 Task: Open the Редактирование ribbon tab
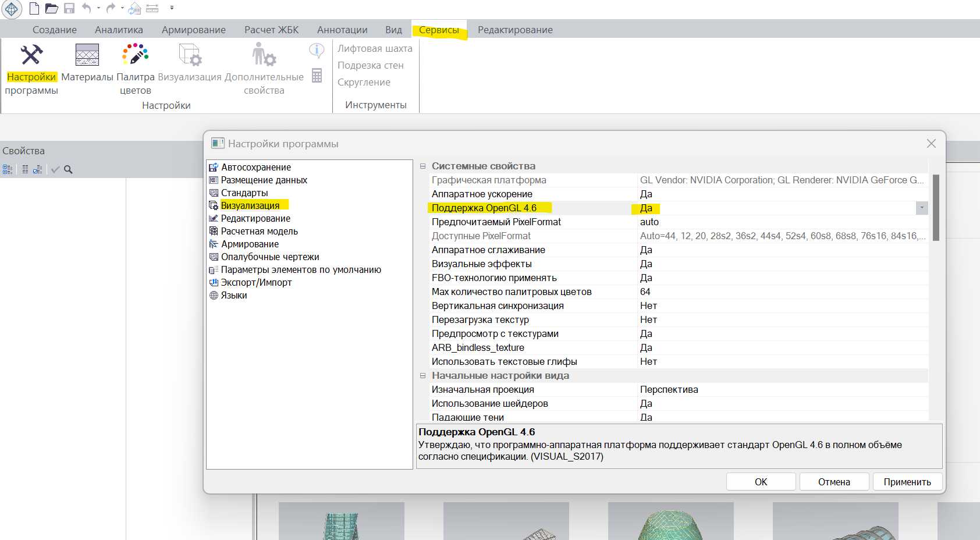pyautogui.click(x=515, y=30)
